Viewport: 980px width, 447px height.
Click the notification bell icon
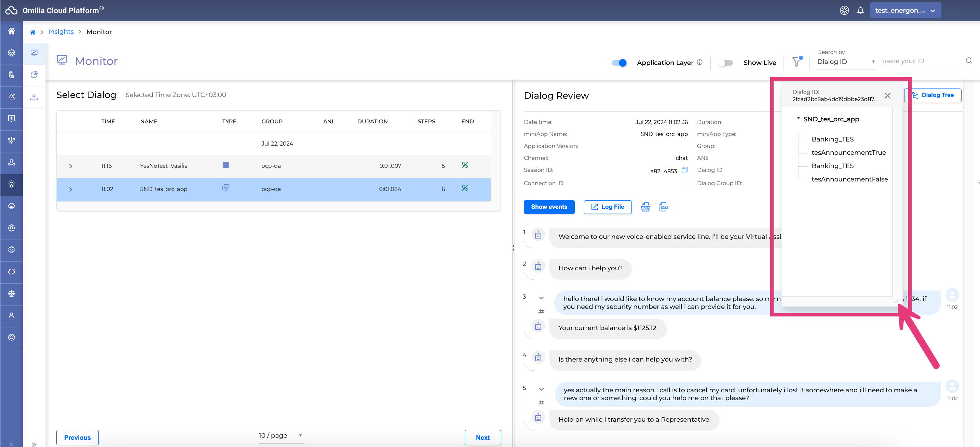click(x=860, y=10)
